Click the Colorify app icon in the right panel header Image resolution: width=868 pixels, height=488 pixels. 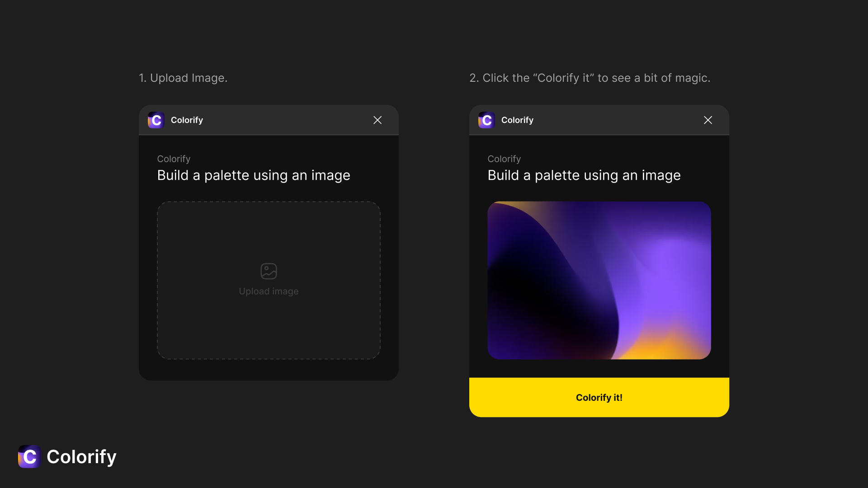pos(486,120)
